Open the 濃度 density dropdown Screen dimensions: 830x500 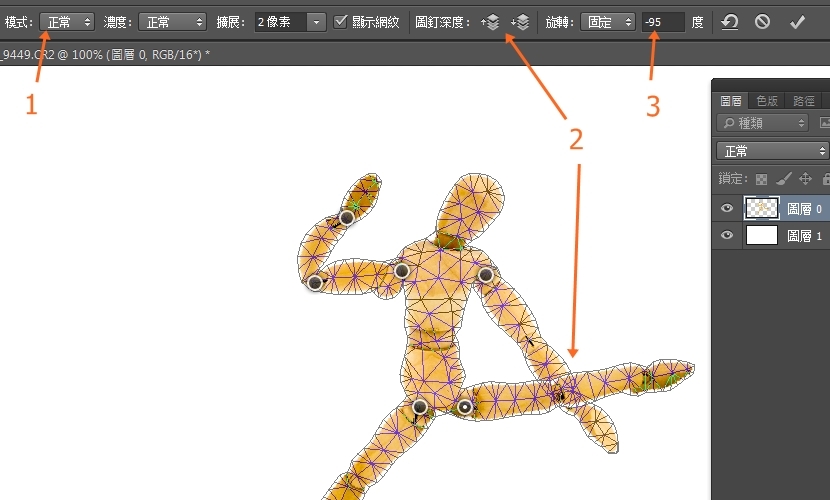[x=171, y=21]
